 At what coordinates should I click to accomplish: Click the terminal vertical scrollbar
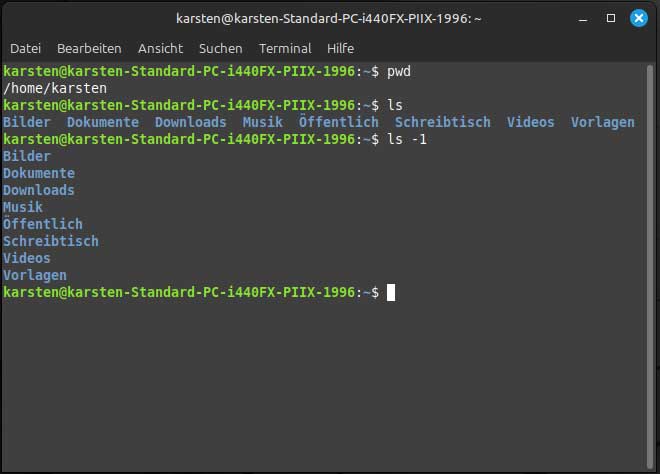coord(650,266)
